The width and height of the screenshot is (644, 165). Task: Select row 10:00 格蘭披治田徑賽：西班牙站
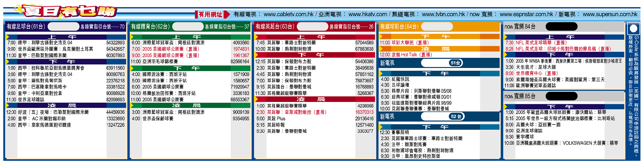coord(190,93)
